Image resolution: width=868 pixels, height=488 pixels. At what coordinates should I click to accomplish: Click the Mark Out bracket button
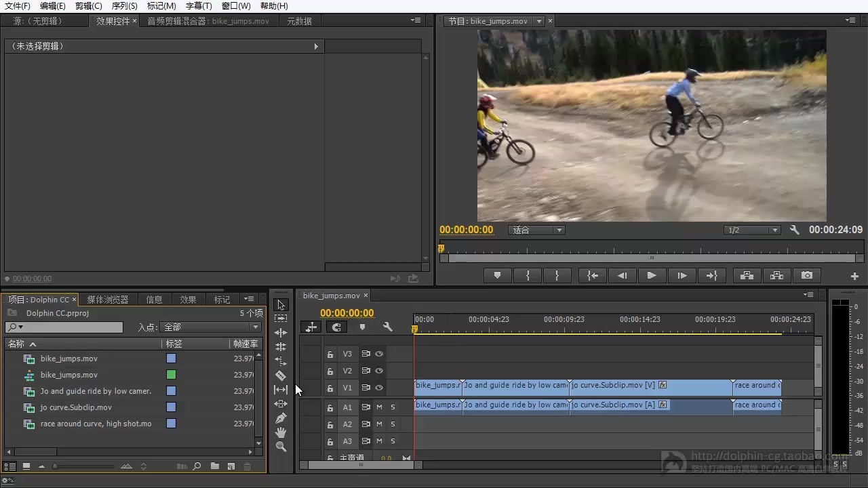click(x=557, y=276)
